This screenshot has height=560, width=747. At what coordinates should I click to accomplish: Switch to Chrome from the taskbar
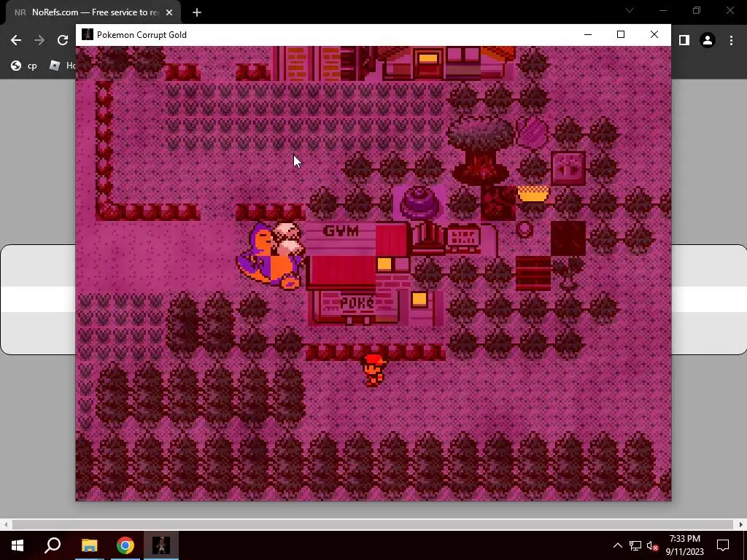125,545
